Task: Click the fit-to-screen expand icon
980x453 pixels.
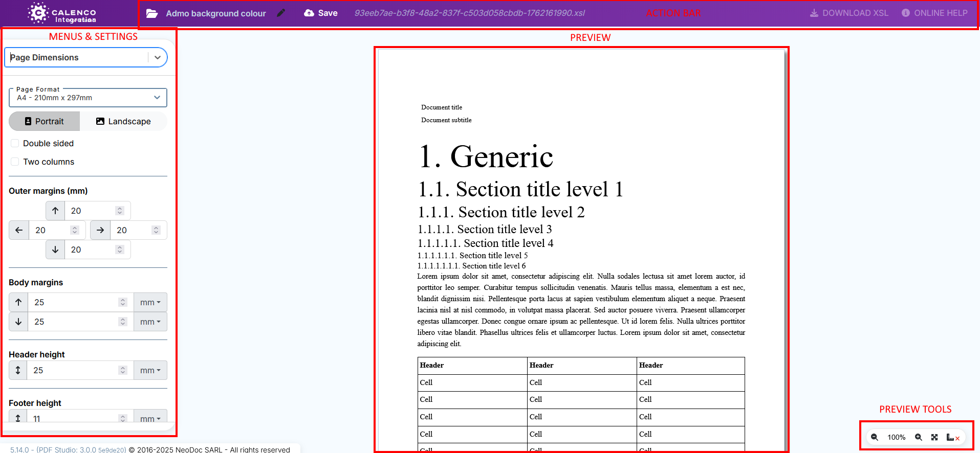Action: (x=934, y=437)
